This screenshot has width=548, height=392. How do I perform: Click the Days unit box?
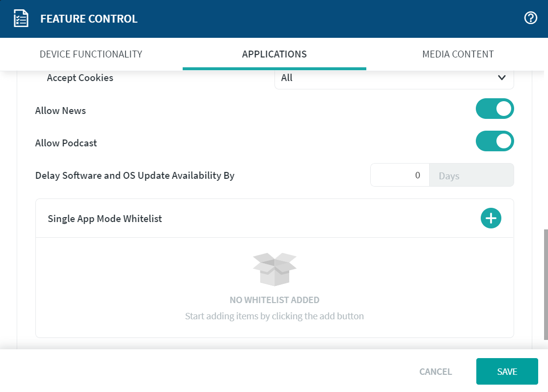tap(471, 175)
